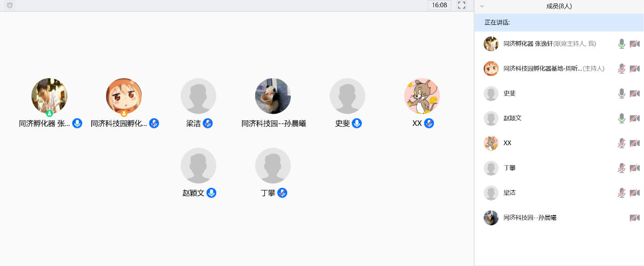Click the 正在讲话: speaking status bar
The height and width of the screenshot is (266, 644).
click(x=559, y=23)
